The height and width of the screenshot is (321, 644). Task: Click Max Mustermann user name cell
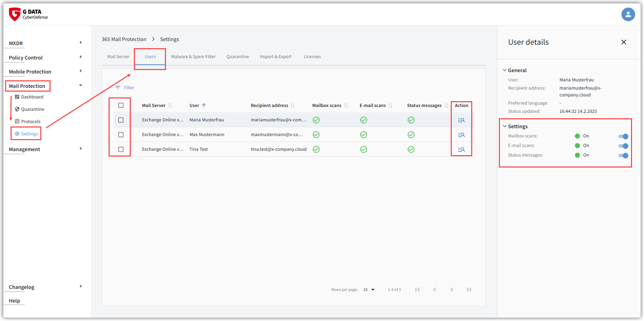(x=207, y=135)
